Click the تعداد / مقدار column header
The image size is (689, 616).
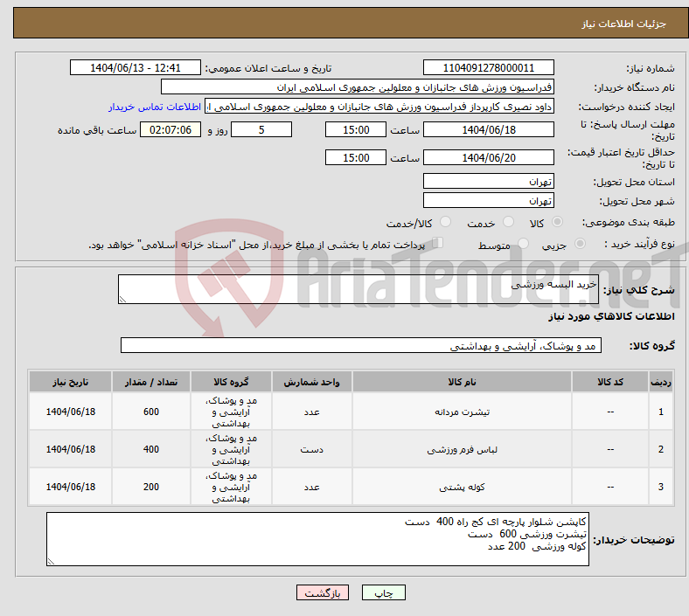(x=151, y=382)
